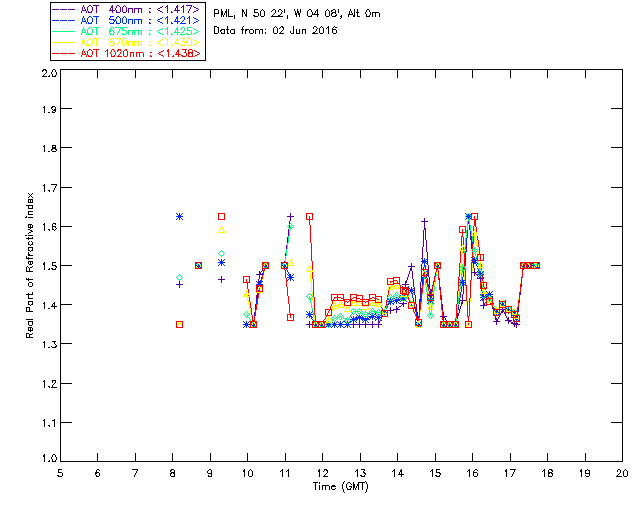640x512 pixels.
Task: Click the purple plus marker peak near hour 11
Action: click(x=291, y=216)
